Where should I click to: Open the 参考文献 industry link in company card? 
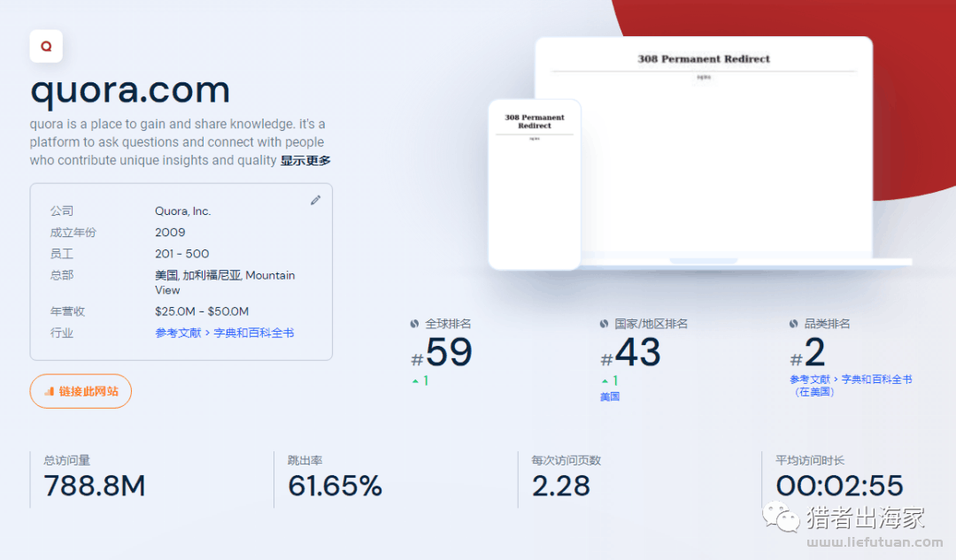(x=178, y=333)
